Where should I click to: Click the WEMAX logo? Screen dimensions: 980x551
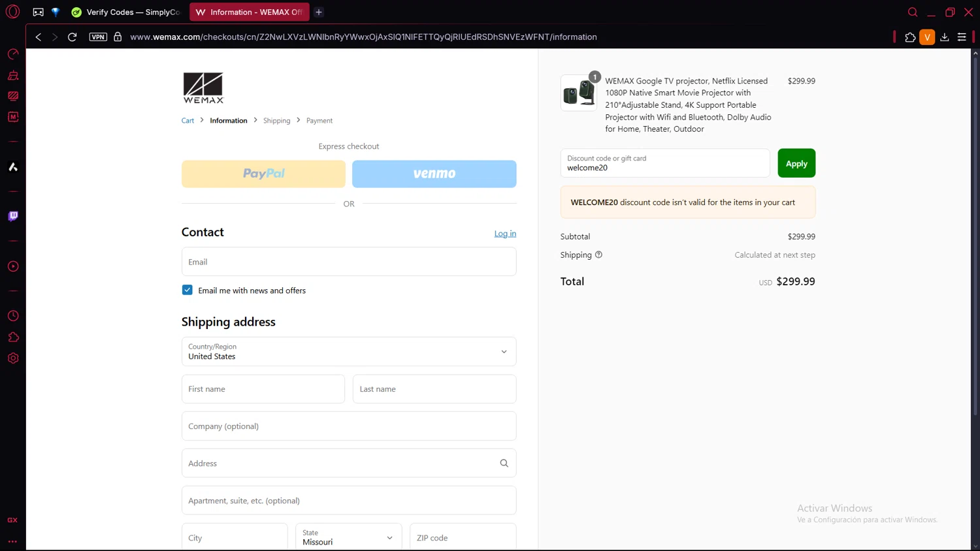[x=203, y=88]
